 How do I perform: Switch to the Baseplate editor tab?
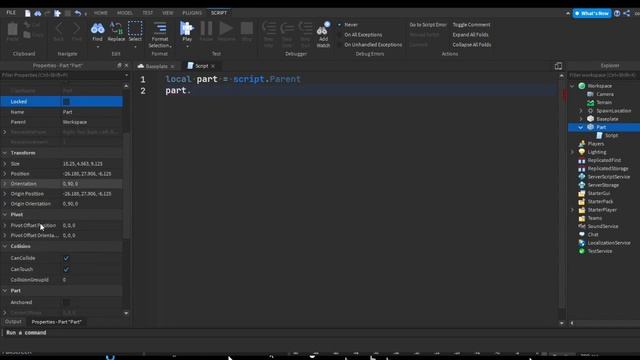[156, 66]
